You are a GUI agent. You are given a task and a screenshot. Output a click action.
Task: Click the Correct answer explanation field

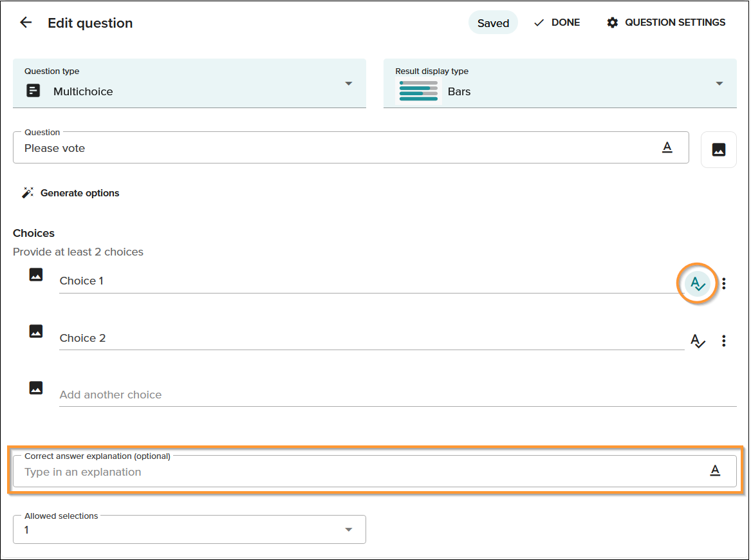pos(375,471)
